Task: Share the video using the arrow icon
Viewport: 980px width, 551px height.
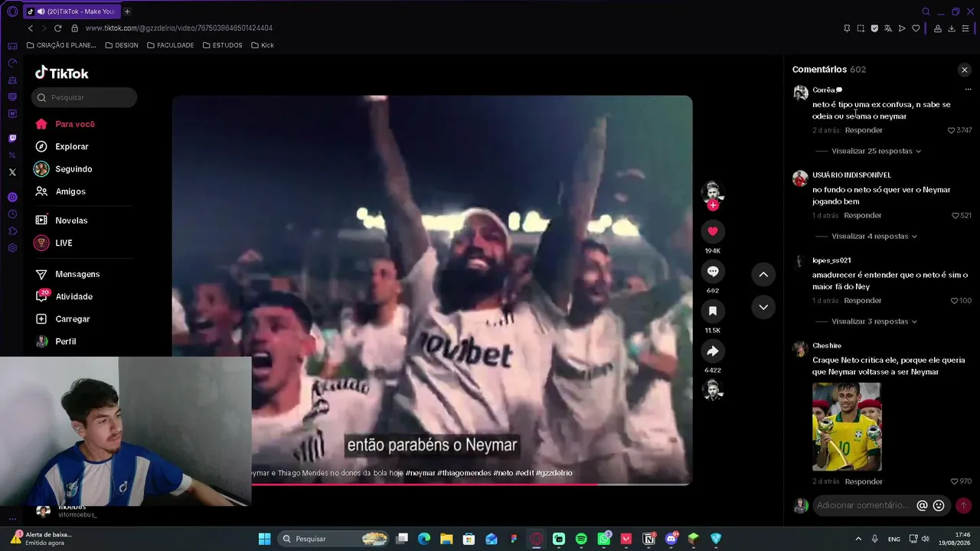Action: [x=713, y=350]
